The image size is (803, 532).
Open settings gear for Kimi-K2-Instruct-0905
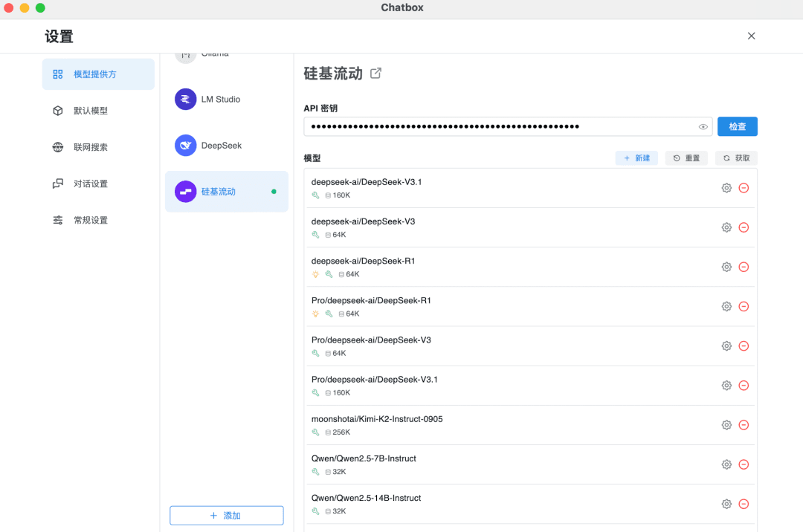[x=726, y=424]
